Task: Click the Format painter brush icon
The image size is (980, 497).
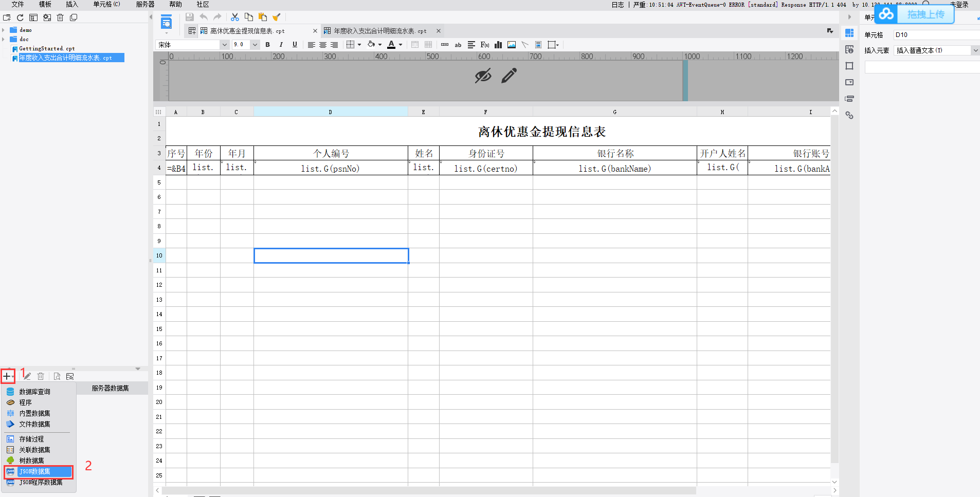Action: coord(277,17)
